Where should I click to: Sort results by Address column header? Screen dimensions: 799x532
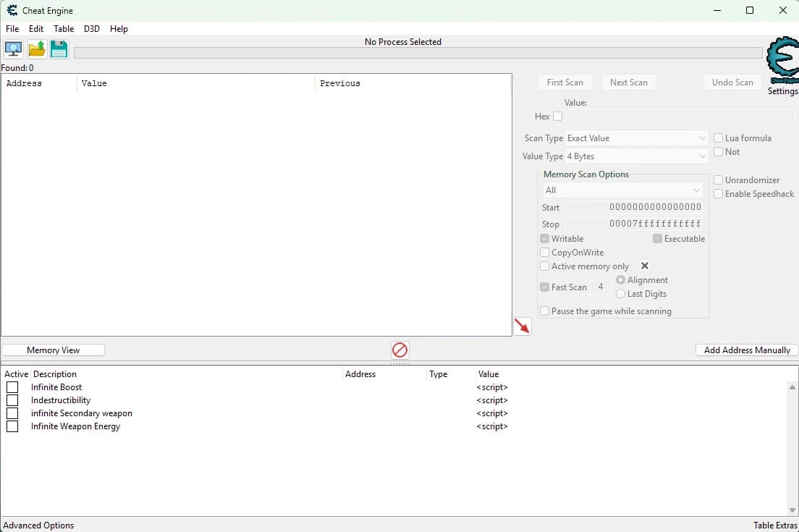(x=39, y=83)
